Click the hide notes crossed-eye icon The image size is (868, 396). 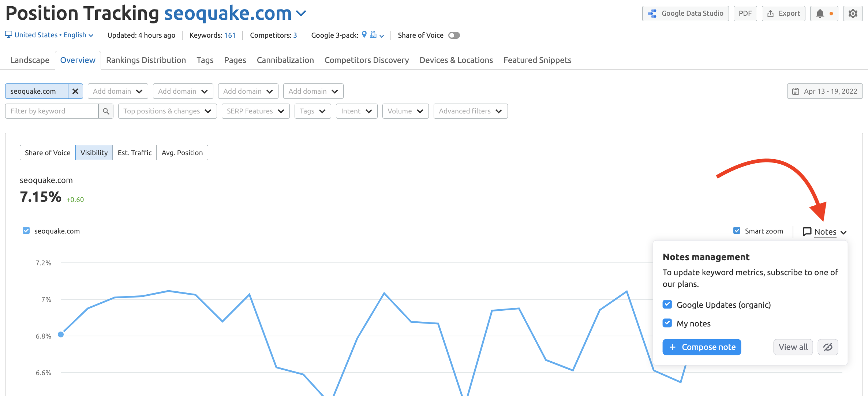point(828,347)
